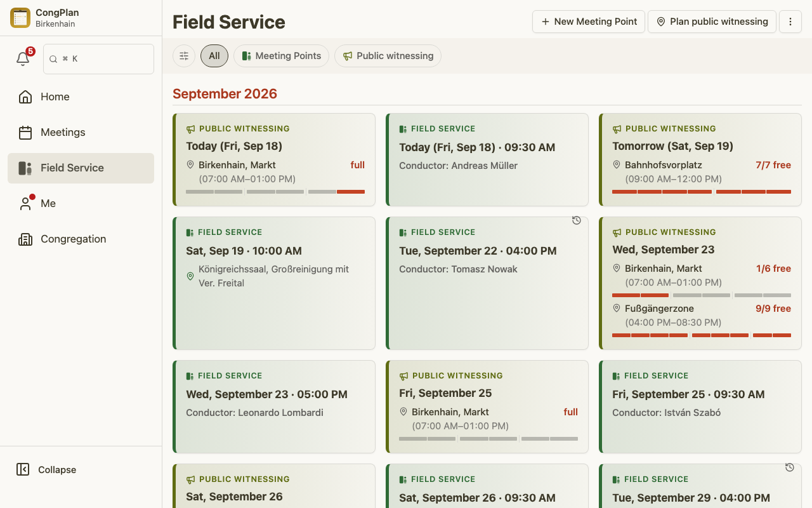This screenshot has width=812, height=508.
Task: Open Congregation section
Action: 81,239
